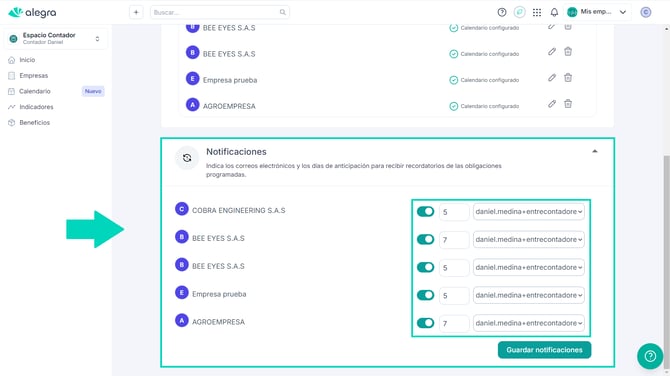Image resolution: width=670 pixels, height=376 pixels.
Task: Open the notifications bell icon
Action: point(554,12)
